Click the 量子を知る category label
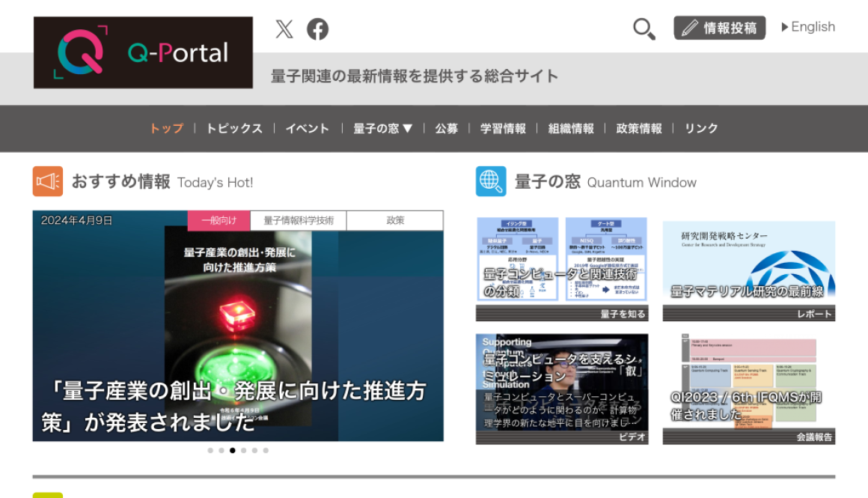868x498 pixels. click(623, 314)
